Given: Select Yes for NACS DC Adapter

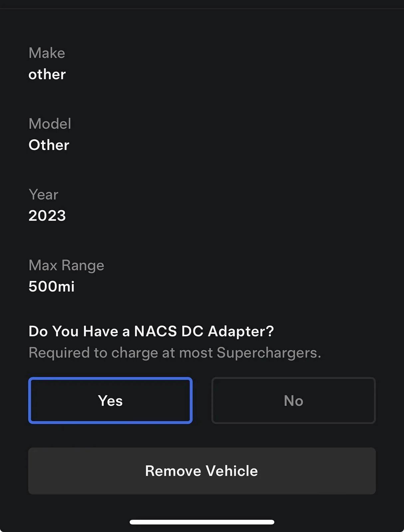Looking at the screenshot, I should coord(110,400).
